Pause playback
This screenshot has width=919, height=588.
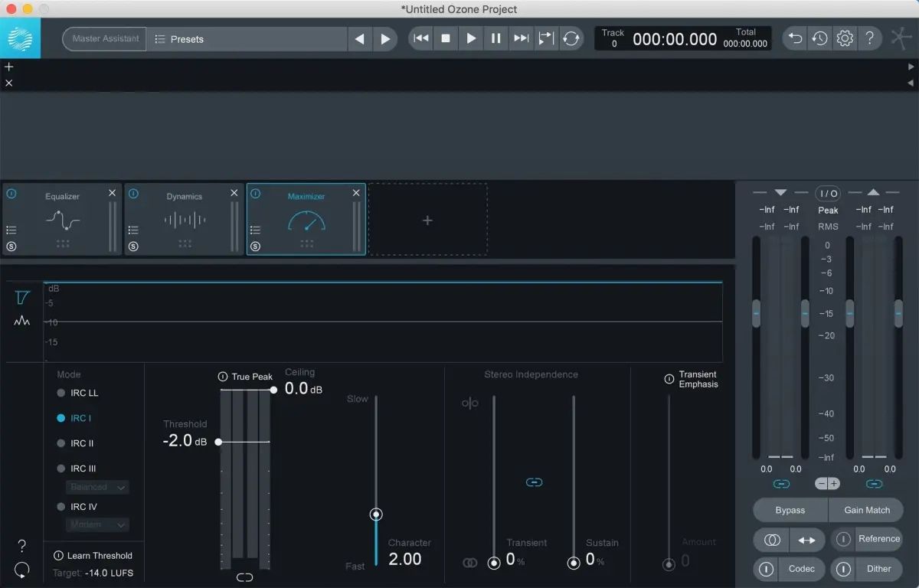(496, 38)
